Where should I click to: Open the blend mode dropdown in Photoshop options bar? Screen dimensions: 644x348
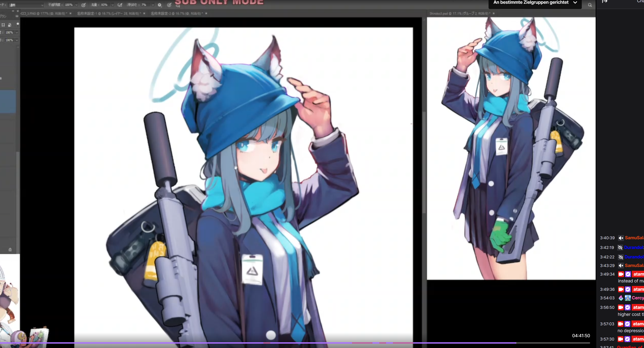26,5
